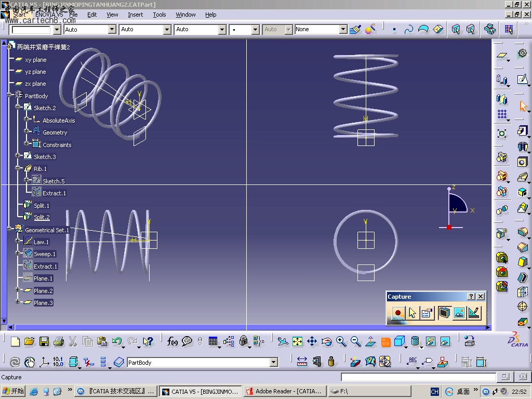Open the Tools menu

point(159,15)
